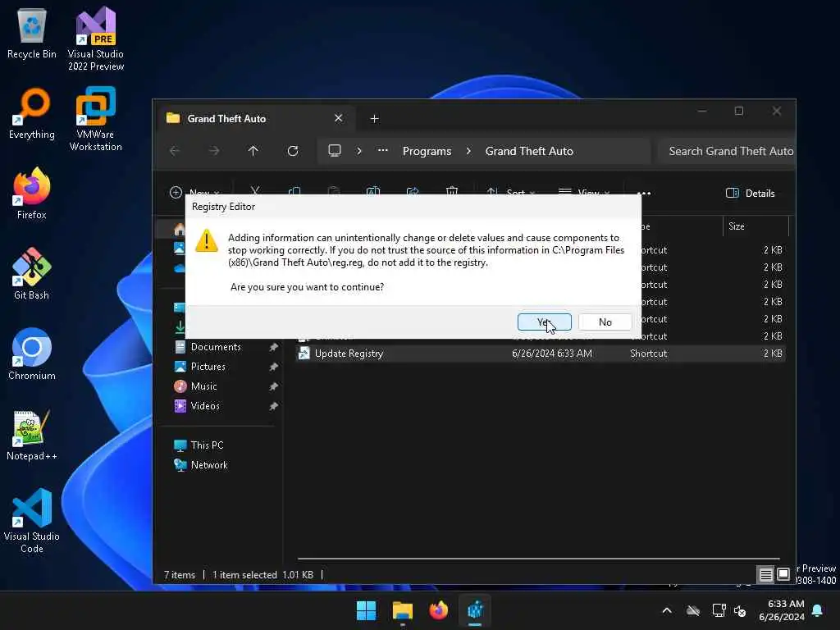Select the Grand Theft Auto tab
The image size is (840, 630).
256,118
